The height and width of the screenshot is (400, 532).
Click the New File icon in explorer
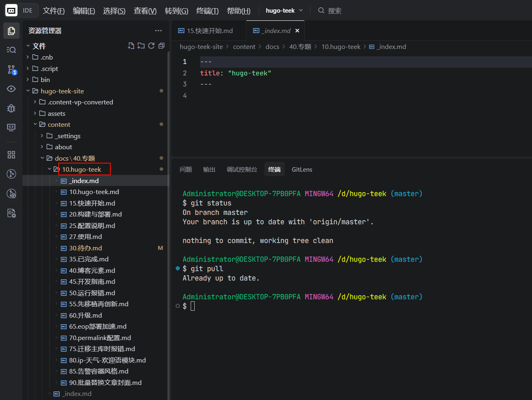(131, 46)
